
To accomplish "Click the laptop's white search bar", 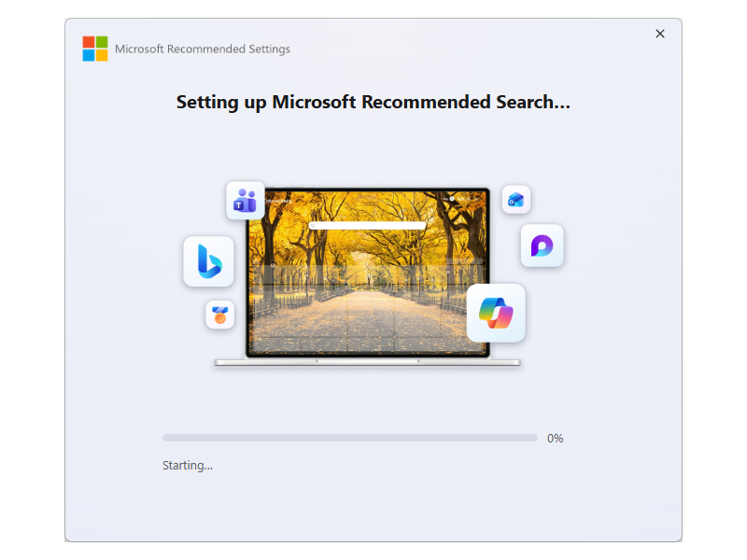I will [x=367, y=225].
